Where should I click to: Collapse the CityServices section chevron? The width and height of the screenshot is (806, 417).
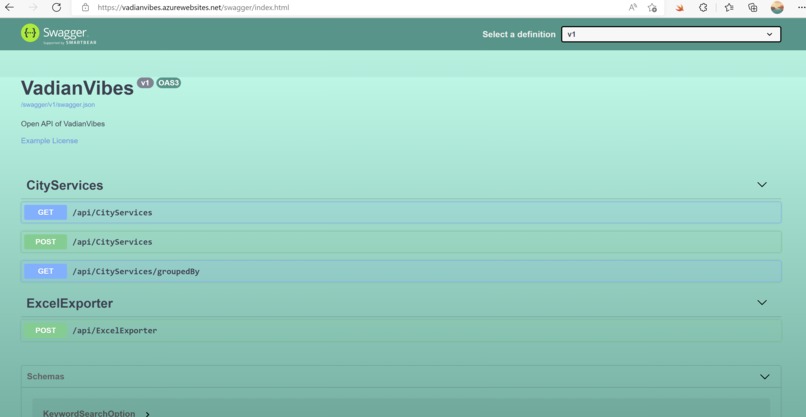[x=762, y=185]
